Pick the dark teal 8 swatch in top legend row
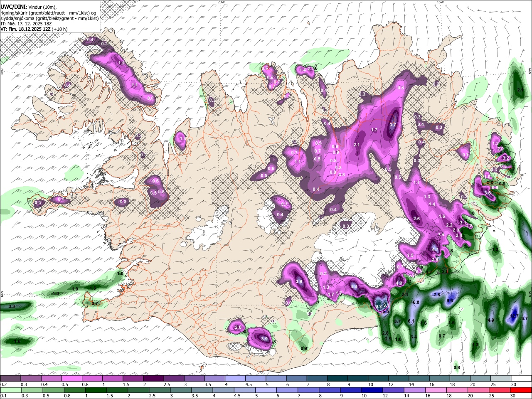 337,379
